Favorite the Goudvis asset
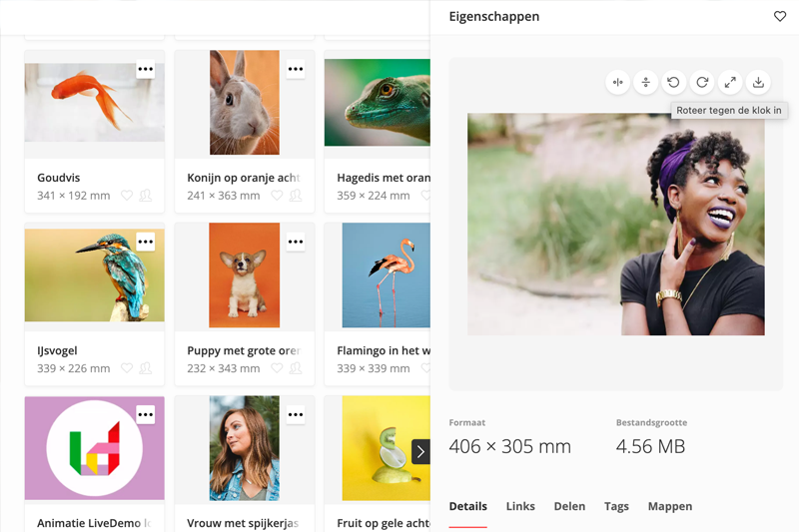799x532 pixels. [x=127, y=196]
